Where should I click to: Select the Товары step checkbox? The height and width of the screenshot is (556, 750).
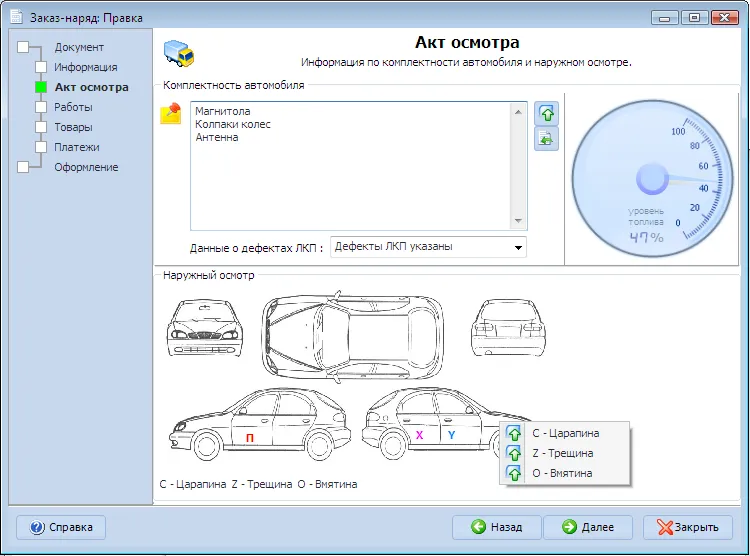[x=41, y=127]
